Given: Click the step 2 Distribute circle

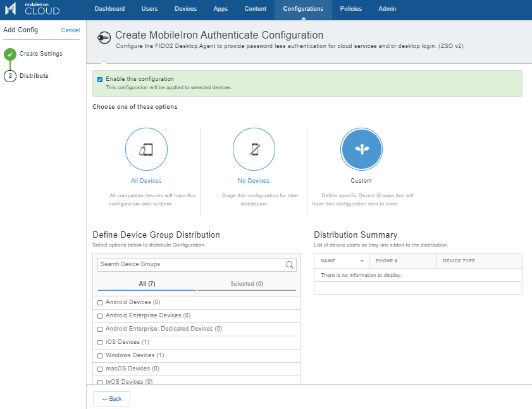Looking at the screenshot, I should [10, 76].
